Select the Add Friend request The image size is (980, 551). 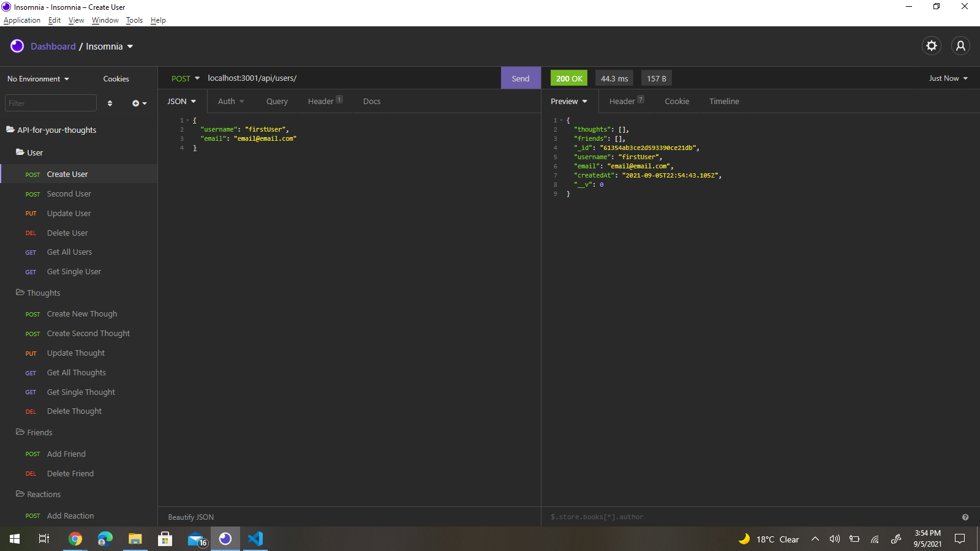pyautogui.click(x=78, y=454)
